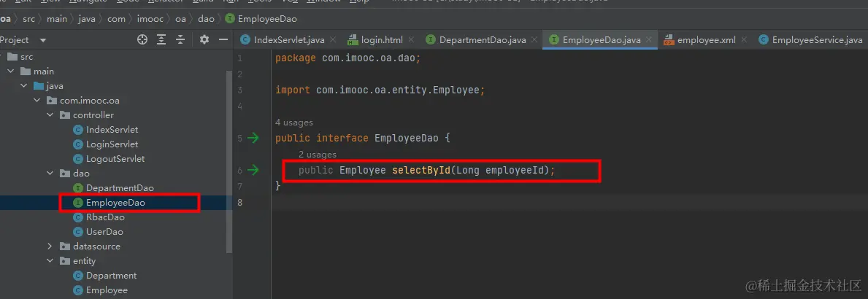The width and height of the screenshot is (868, 299).
Task: Collapse the src folder arrow
Action: tap(0, 56)
